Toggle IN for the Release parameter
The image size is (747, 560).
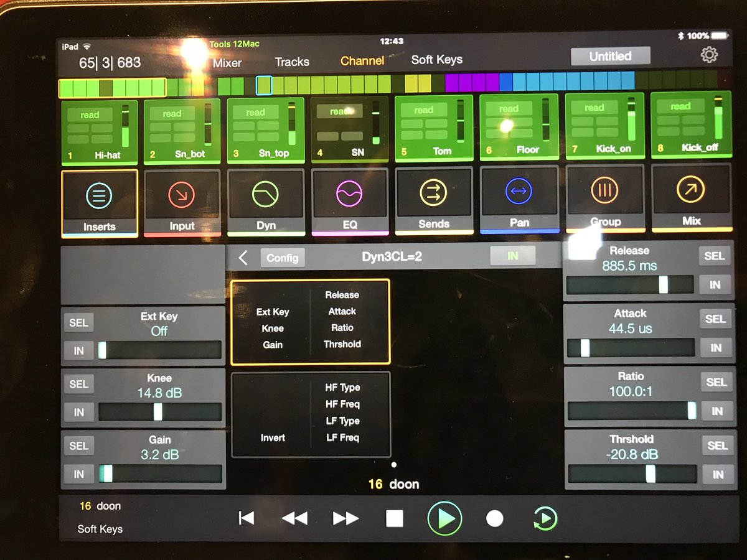[715, 285]
